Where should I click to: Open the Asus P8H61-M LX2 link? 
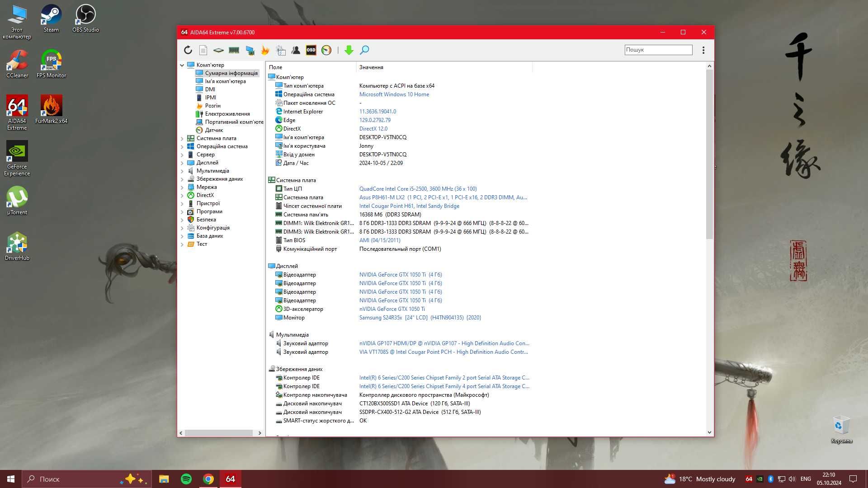pyautogui.click(x=443, y=197)
